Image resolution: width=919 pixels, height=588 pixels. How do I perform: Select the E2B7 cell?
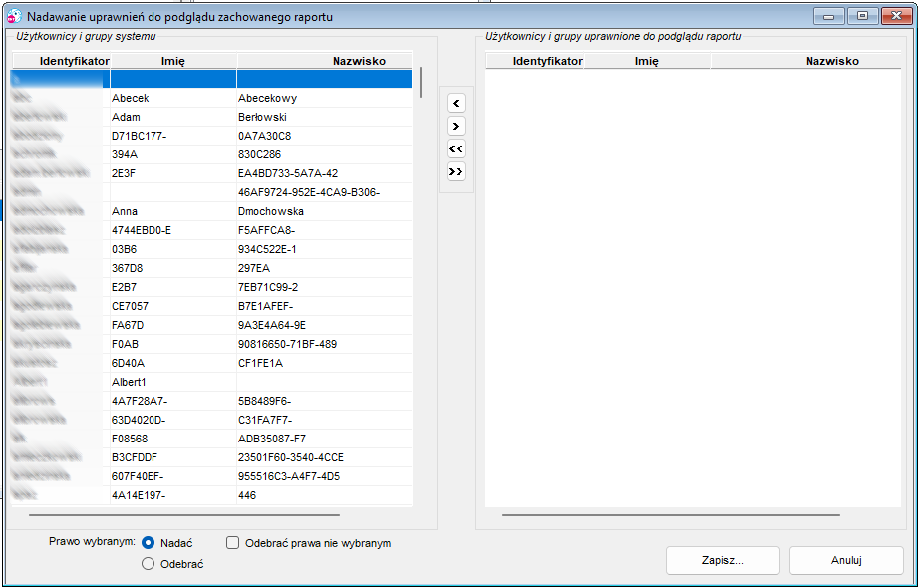[x=173, y=287]
